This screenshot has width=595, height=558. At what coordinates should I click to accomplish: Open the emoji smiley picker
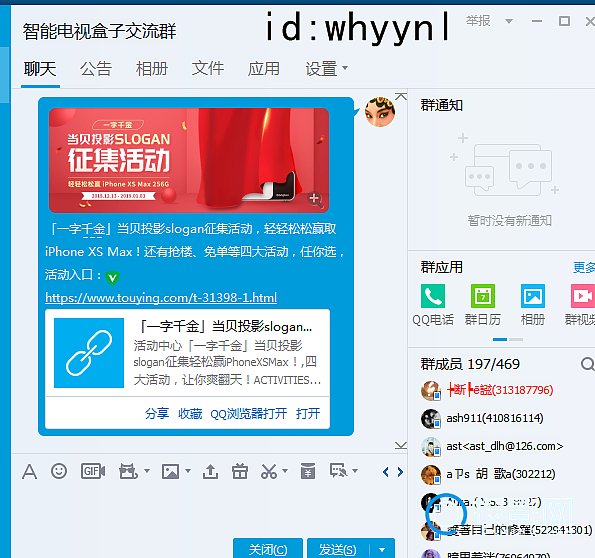point(59,471)
